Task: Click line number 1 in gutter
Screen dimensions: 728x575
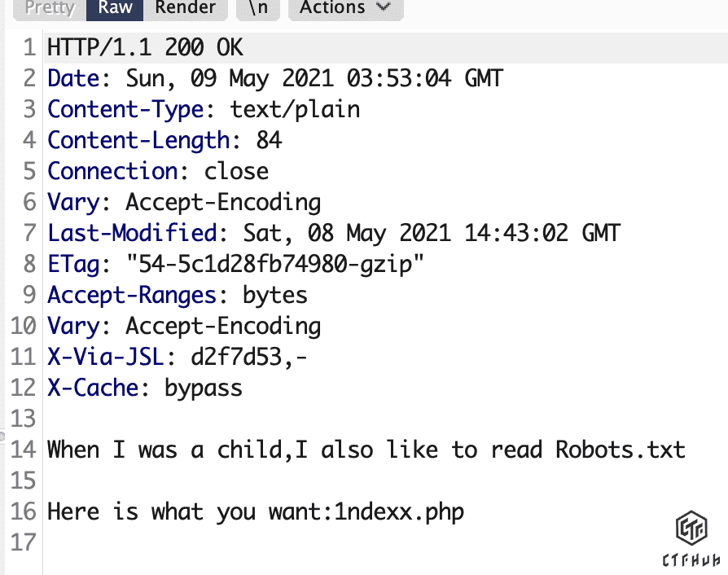Action: tap(29, 47)
